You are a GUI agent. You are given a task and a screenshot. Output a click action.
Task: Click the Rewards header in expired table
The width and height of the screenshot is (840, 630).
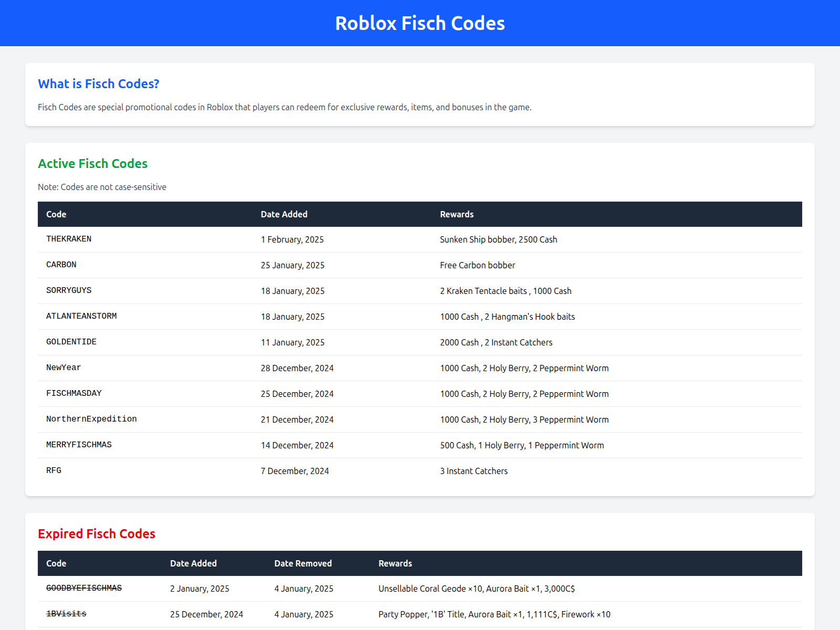[x=395, y=563]
